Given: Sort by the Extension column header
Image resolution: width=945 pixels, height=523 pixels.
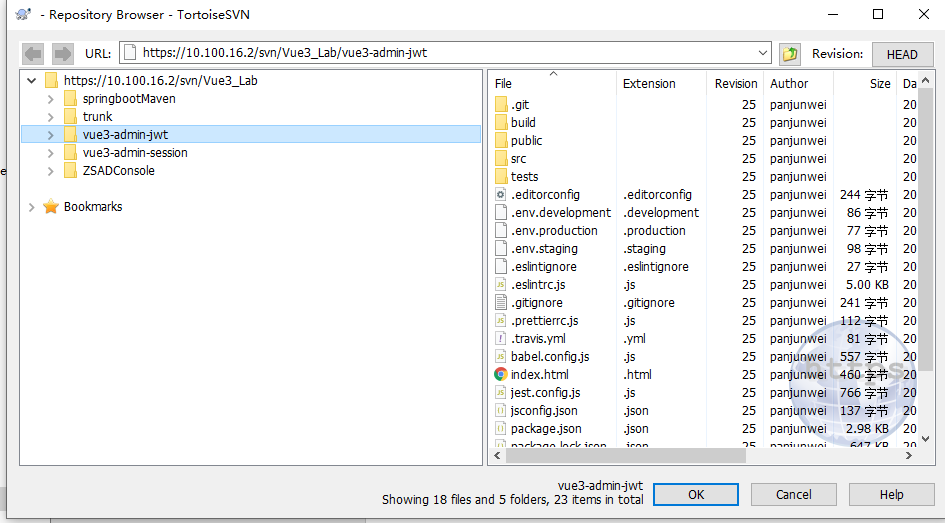Looking at the screenshot, I should [x=661, y=83].
